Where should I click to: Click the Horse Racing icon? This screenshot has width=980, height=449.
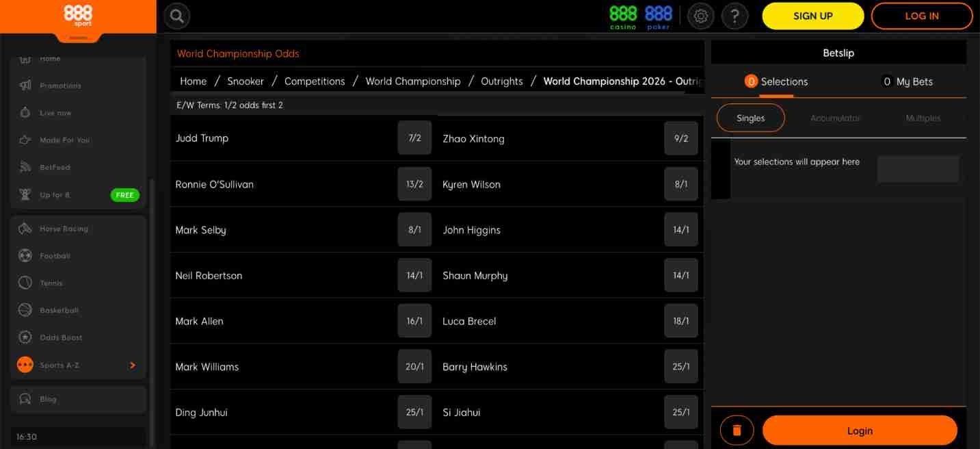[25, 229]
